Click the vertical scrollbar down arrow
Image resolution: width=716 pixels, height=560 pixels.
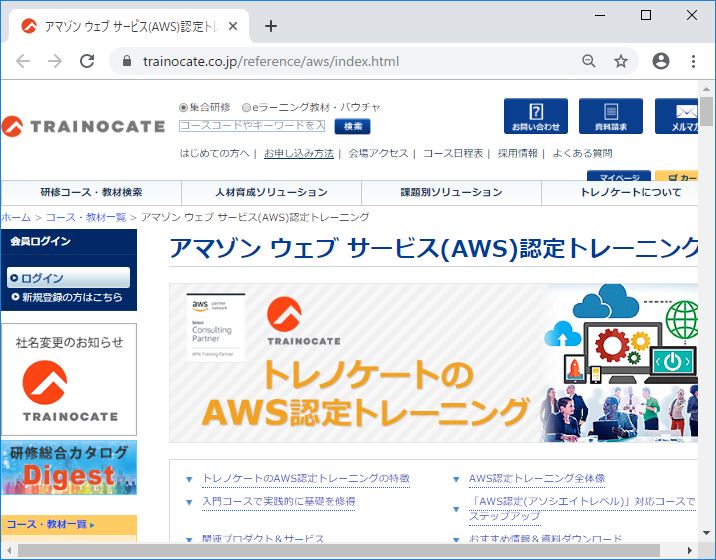click(x=706, y=533)
